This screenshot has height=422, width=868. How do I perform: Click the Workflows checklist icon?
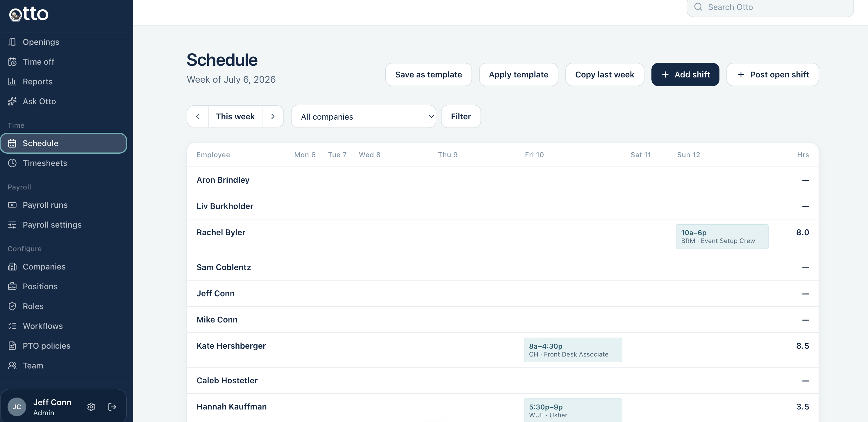click(x=12, y=326)
